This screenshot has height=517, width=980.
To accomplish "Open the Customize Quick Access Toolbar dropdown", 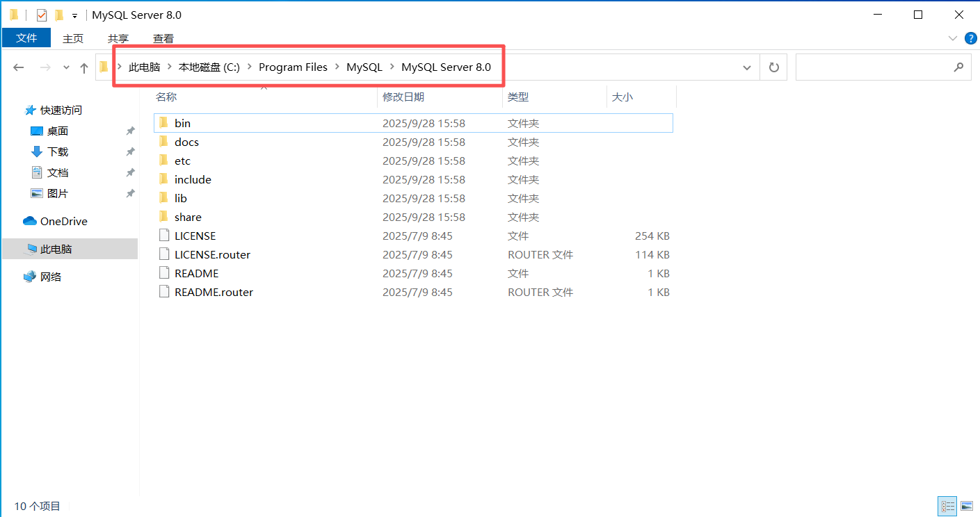I will pyautogui.click(x=74, y=15).
